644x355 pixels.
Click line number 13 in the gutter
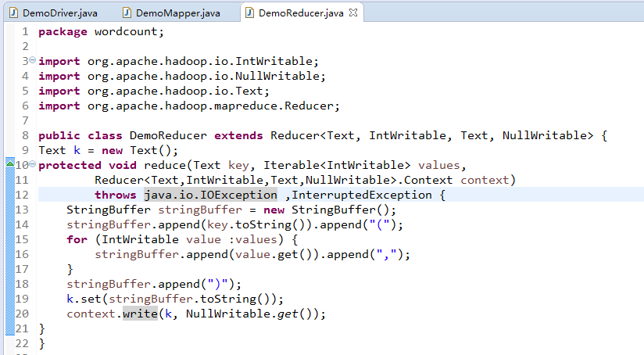tap(22, 210)
